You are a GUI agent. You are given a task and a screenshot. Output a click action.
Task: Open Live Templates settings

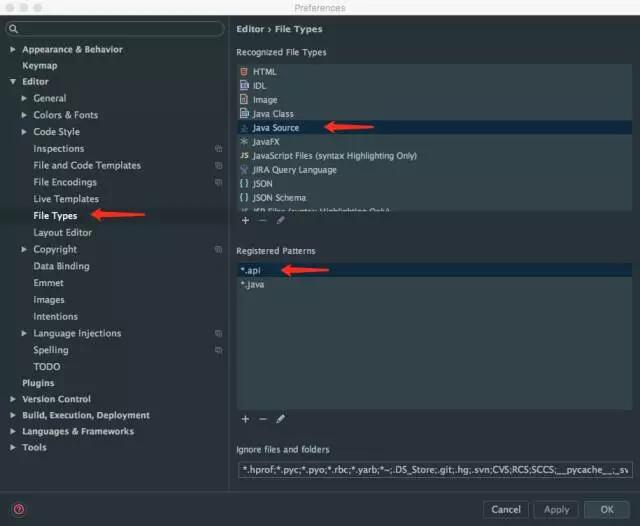click(x=66, y=199)
